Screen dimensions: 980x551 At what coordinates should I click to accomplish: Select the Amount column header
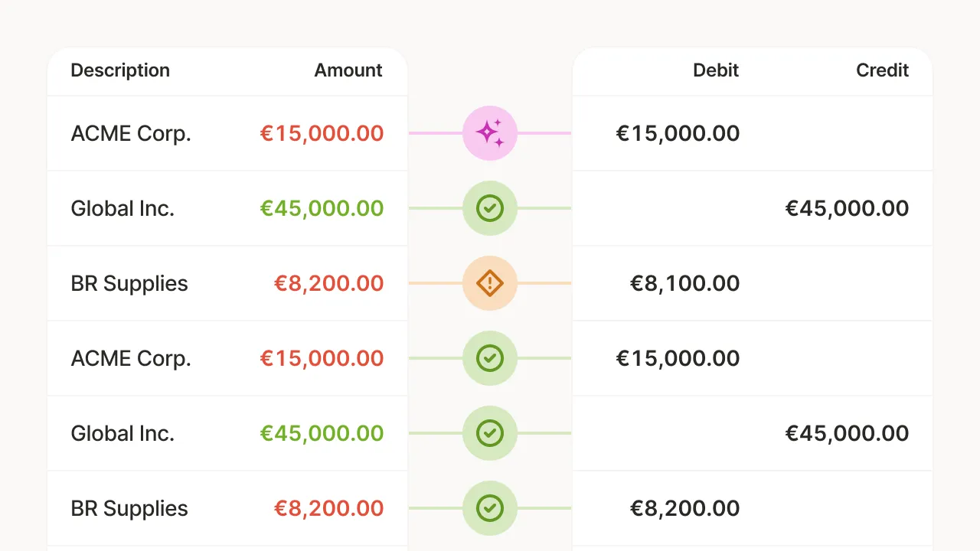click(348, 70)
